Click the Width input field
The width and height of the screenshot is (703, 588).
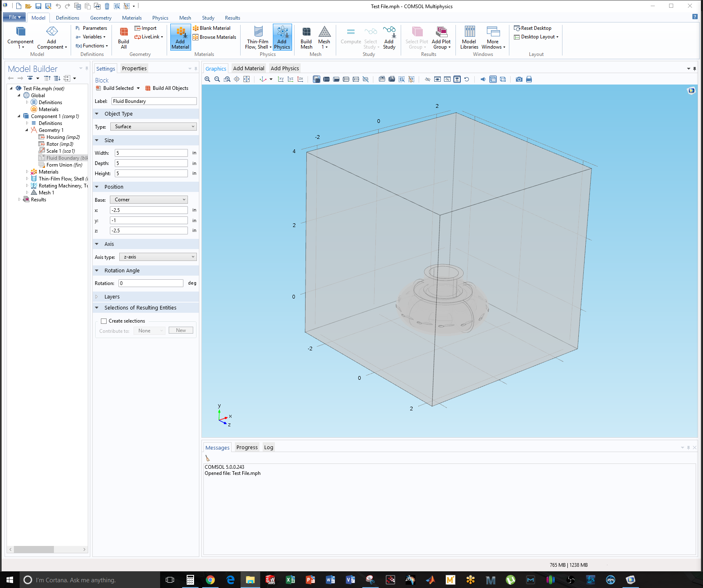[151, 153]
